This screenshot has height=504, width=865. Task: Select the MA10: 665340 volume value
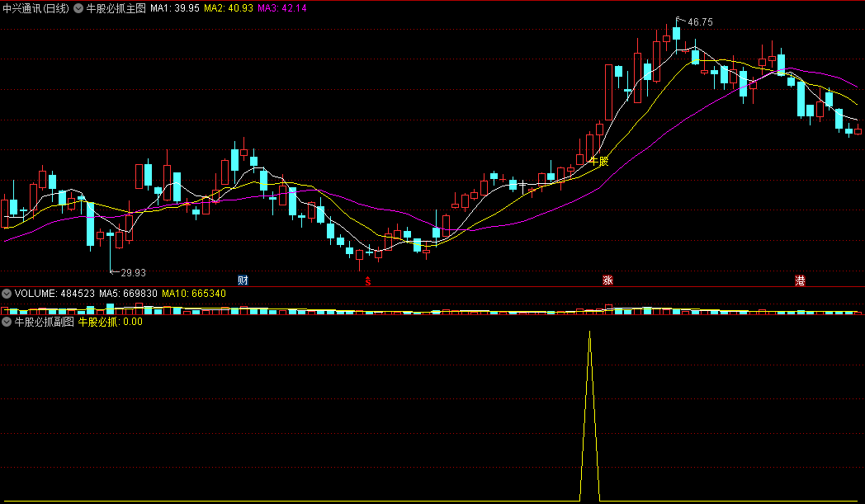194,294
